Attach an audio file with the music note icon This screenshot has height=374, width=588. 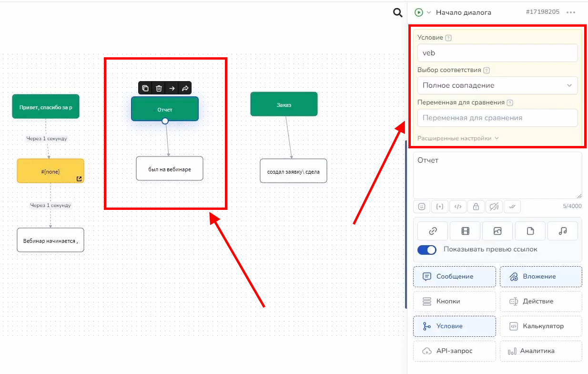[x=563, y=231]
